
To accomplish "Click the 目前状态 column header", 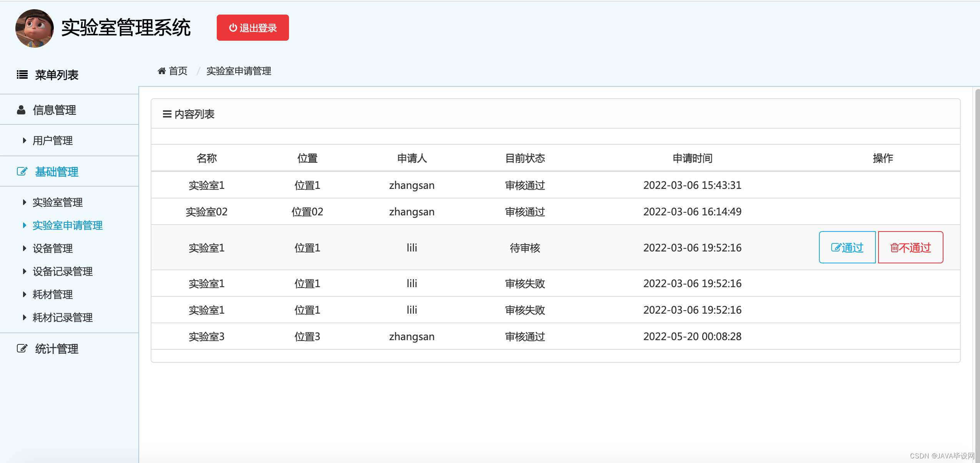I will pyautogui.click(x=525, y=158).
